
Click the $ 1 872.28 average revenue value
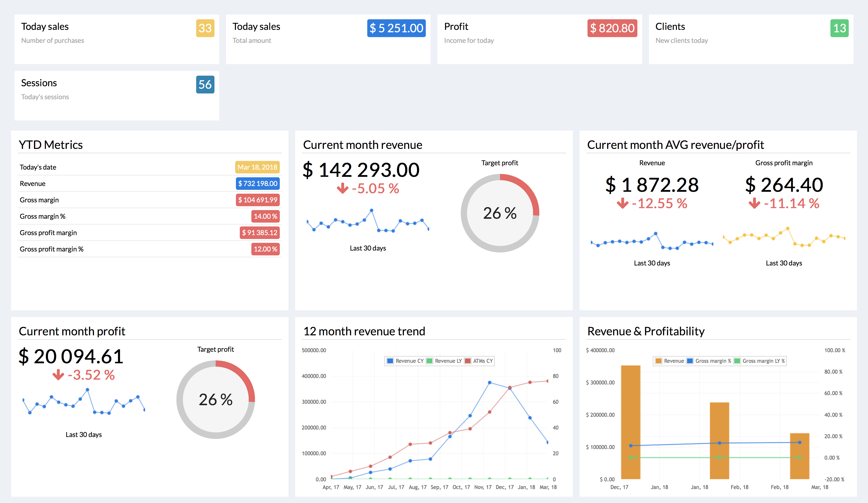click(652, 185)
